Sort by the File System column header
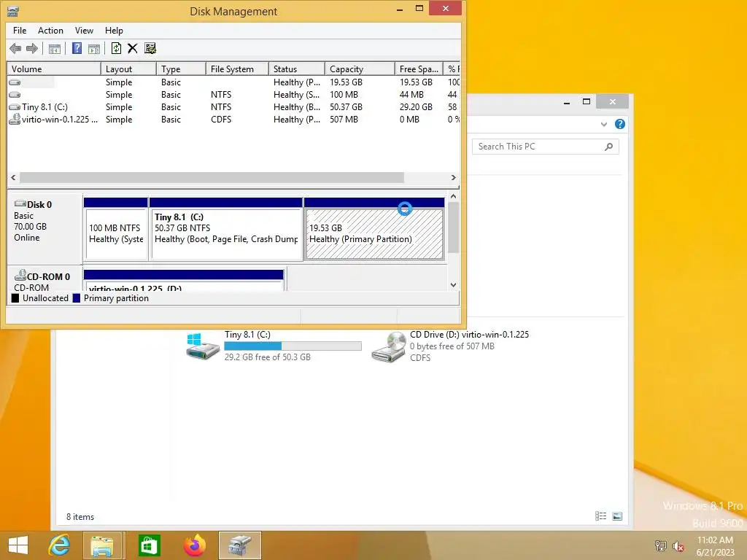The width and height of the screenshot is (747, 560). (237, 69)
